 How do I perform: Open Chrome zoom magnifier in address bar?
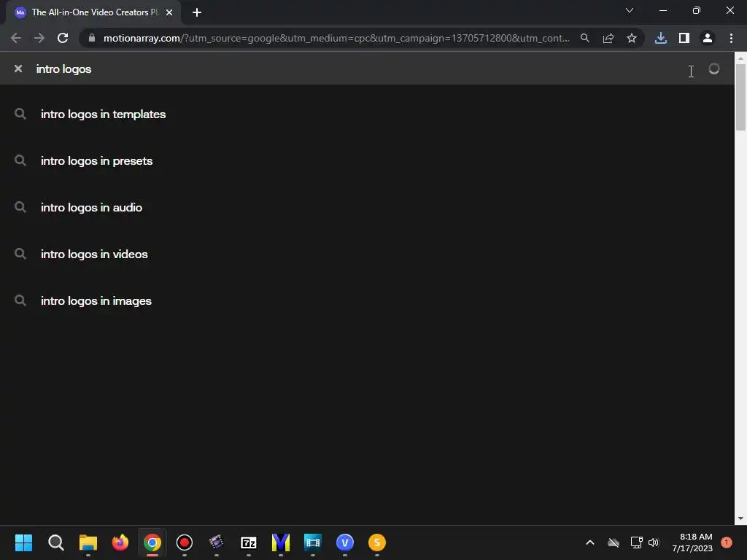pyautogui.click(x=585, y=38)
